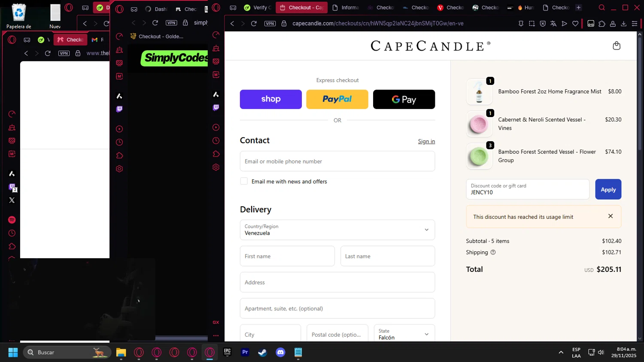The width and height of the screenshot is (644, 362).
Task: Expand the Country/Region dropdown showing Venezuela
Action: (337, 230)
